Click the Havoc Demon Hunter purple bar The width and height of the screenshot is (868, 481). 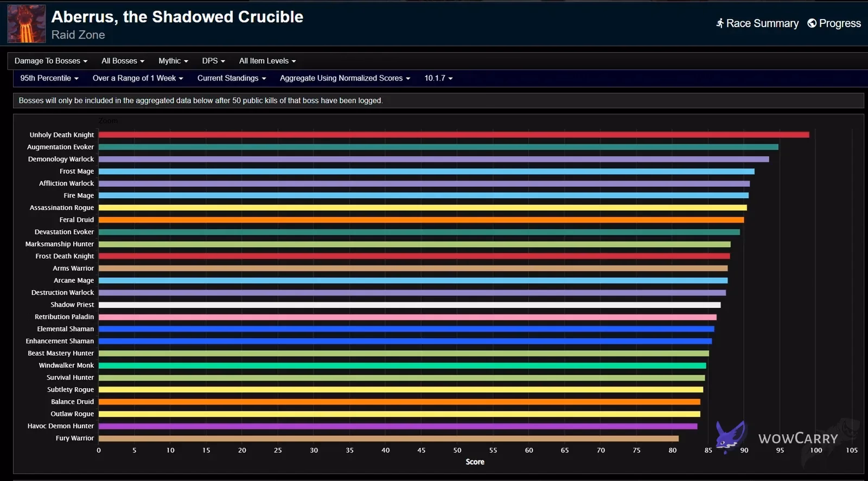click(398, 426)
